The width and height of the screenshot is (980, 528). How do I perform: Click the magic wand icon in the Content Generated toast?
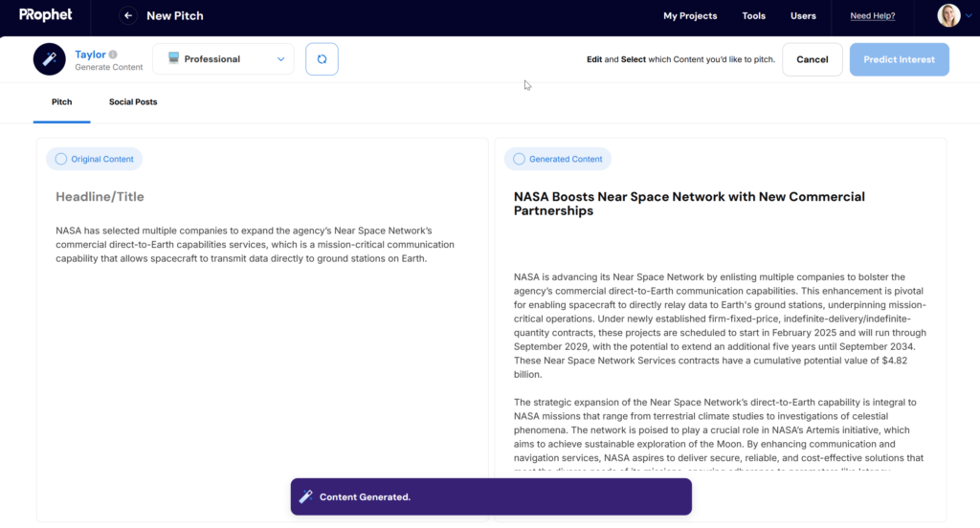tap(305, 496)
